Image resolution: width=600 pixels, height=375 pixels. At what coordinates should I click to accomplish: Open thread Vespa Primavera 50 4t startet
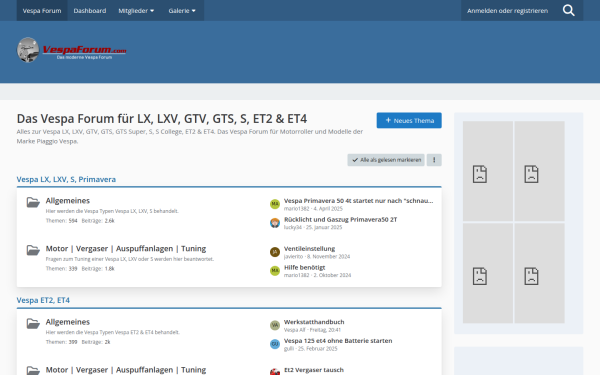click(x=359, y=201)
